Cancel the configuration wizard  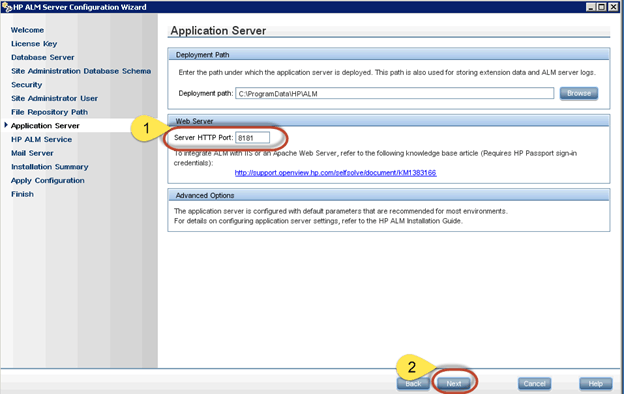534,384
